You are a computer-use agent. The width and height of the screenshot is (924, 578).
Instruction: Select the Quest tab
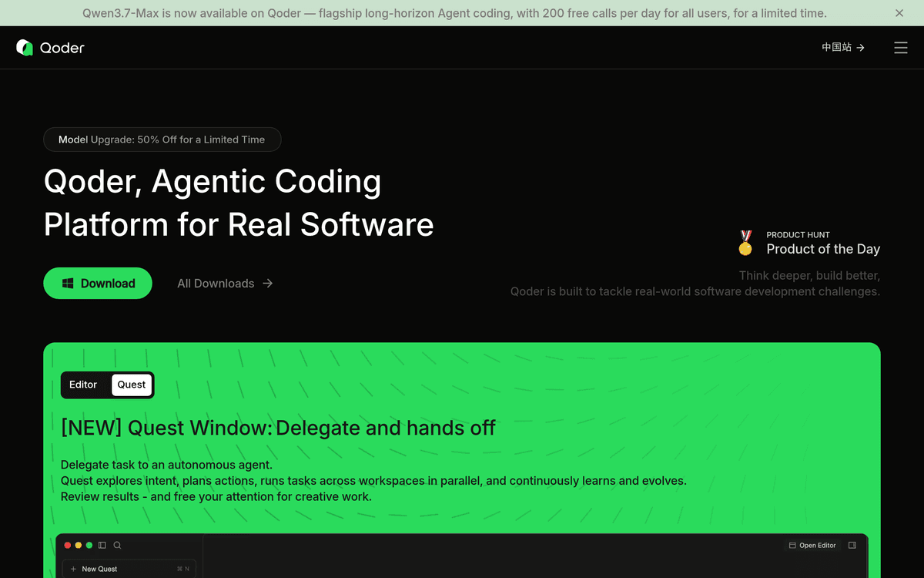(x=132, y=385)
